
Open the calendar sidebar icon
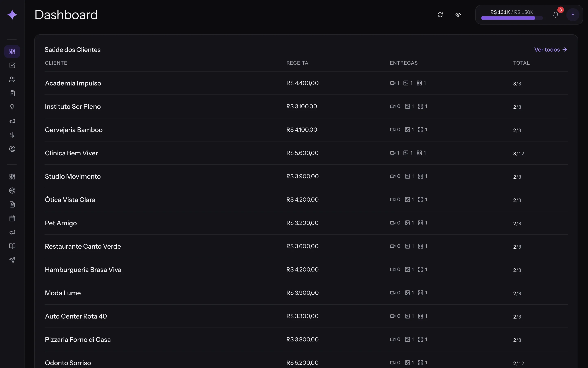coord(12,218)
